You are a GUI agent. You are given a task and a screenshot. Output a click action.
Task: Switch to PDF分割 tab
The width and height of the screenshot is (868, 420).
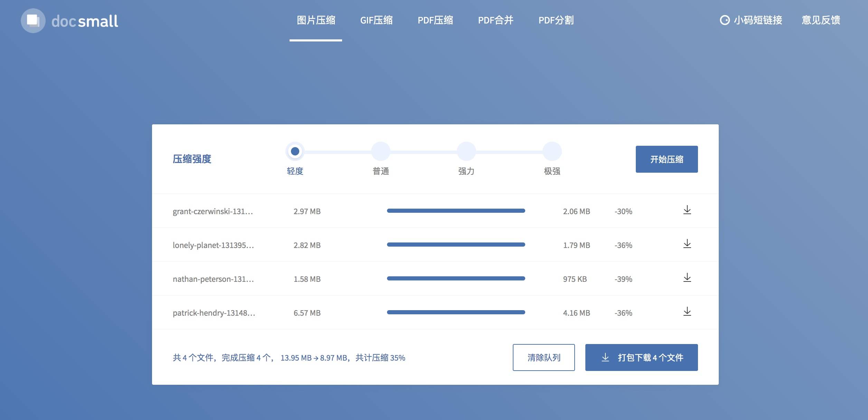point(556,20)
